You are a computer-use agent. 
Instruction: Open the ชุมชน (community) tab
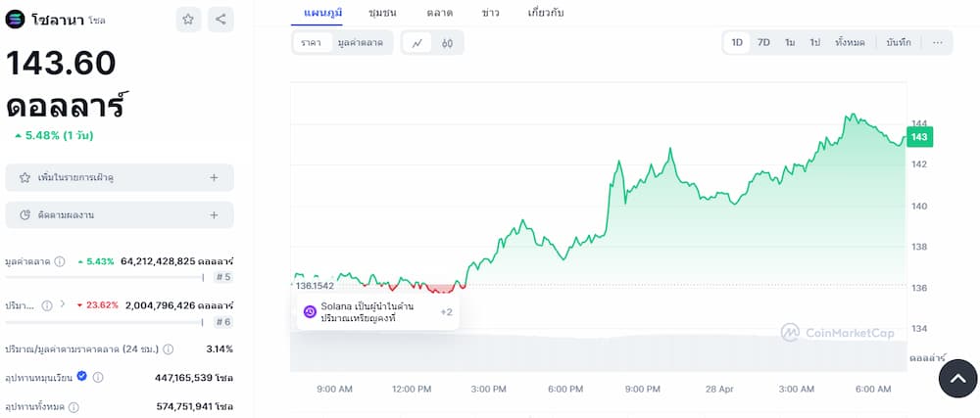(x=382, y=13)
